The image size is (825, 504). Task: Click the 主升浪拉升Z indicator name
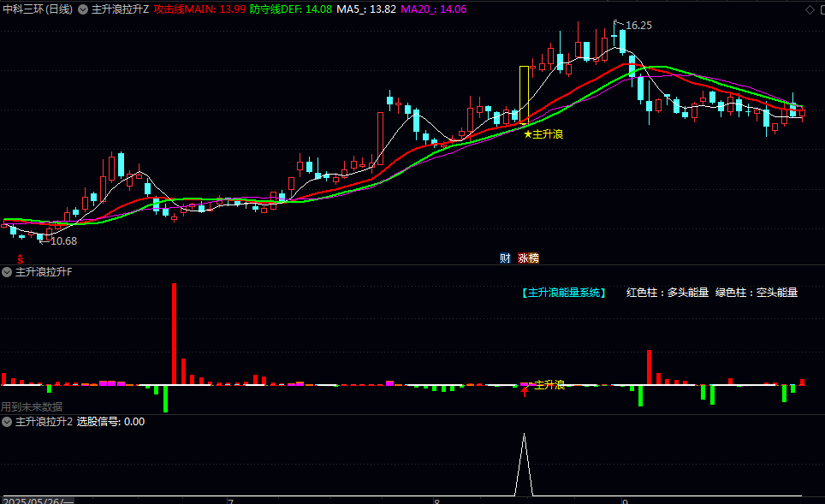pyautogui.click(x=120, y=9)
